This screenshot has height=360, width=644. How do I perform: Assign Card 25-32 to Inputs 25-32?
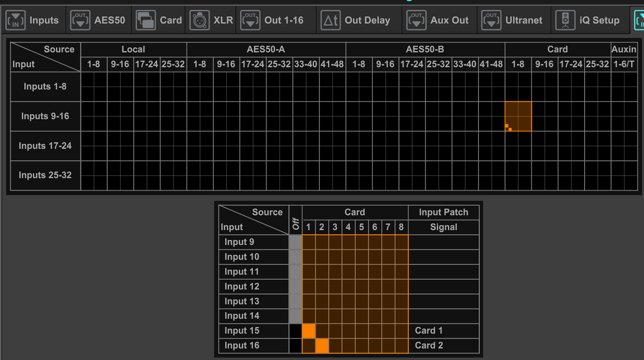[x=598, y=175]
